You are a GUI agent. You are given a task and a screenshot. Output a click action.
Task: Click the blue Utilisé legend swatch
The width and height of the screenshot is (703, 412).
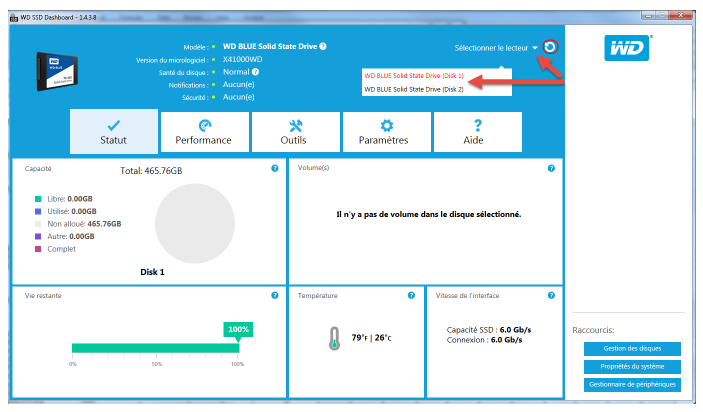point(38,212)
